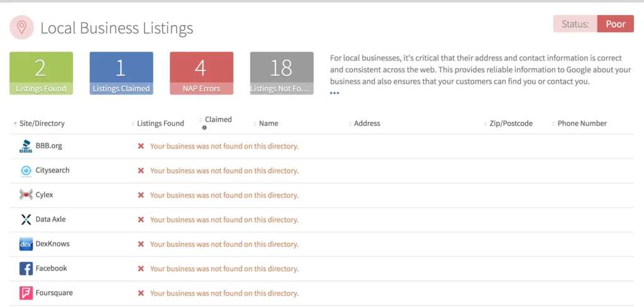Select the blue Listings Claimed tile
This screenshot has width=644, height=307.
coord(121,73)
